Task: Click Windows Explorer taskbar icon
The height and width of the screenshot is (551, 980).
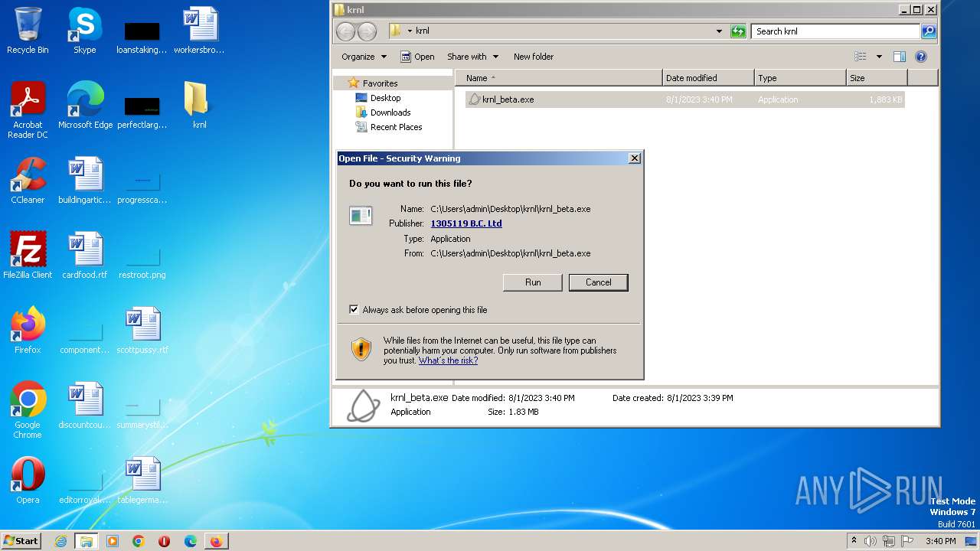Action: point(87,541)
